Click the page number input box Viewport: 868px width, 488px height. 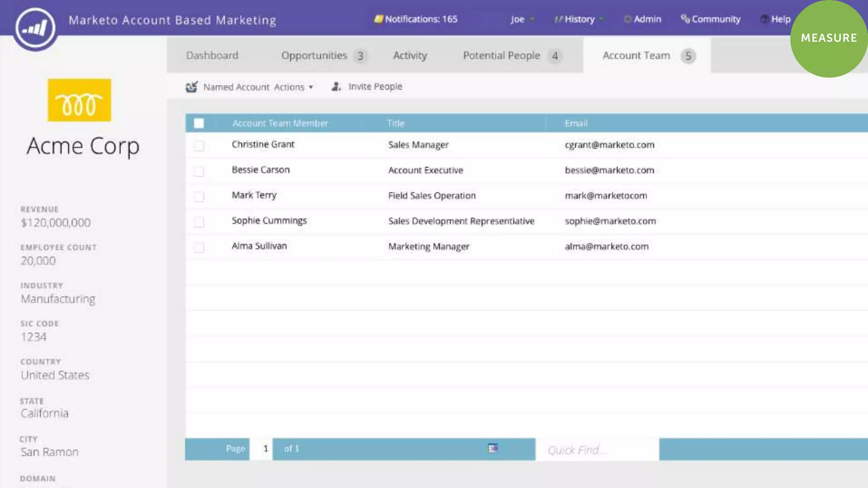point(262,449)
